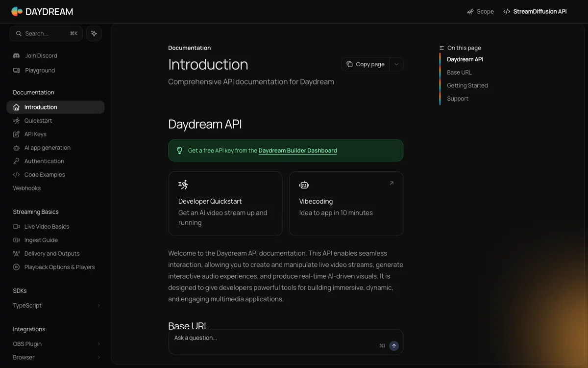Click the Quickstart running-figure icon in sidebar
This screenshot has width=588, height=368.
(x=16, y=121)
